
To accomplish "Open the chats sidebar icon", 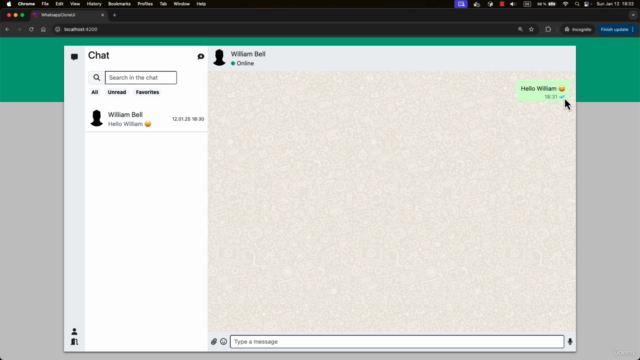I will click(74, 57).
